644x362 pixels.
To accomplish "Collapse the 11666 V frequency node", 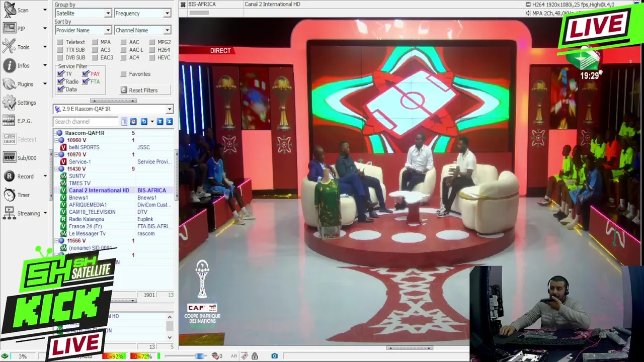I will (x=56, y=241).
